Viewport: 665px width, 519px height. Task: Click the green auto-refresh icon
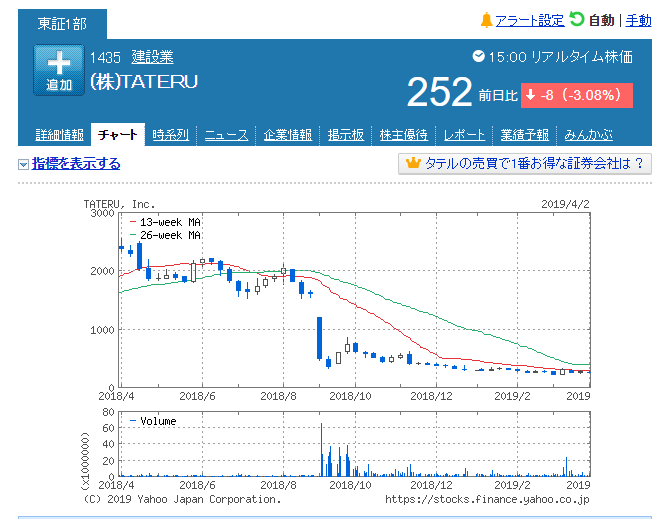coord(577,19)
